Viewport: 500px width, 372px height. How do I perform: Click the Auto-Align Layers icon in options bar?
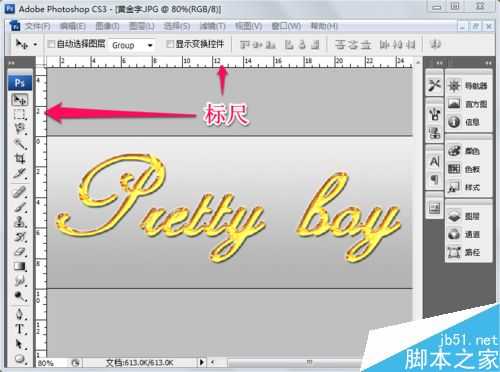pos(435,44)
